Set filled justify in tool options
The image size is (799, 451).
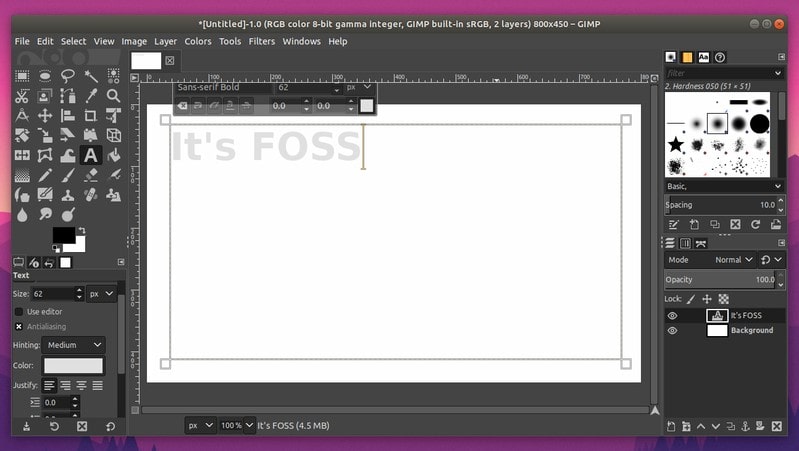click(98, 385)
